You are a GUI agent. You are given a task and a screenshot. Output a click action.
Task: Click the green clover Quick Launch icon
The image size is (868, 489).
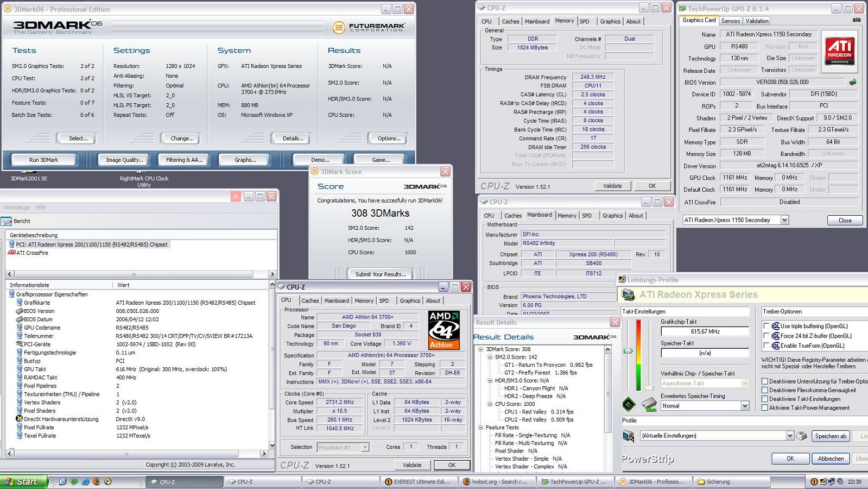coord(74,481)
